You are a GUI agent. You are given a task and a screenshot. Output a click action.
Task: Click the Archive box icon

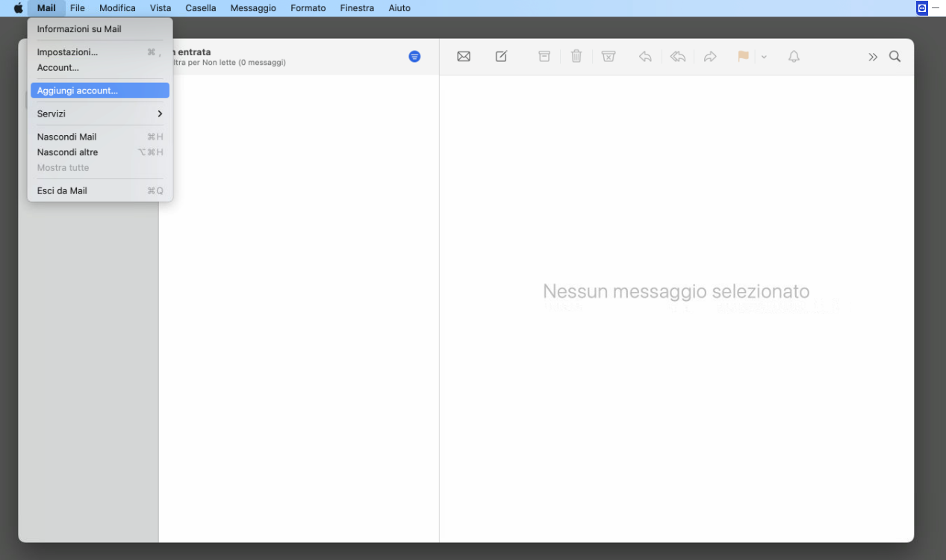[544, 57]
